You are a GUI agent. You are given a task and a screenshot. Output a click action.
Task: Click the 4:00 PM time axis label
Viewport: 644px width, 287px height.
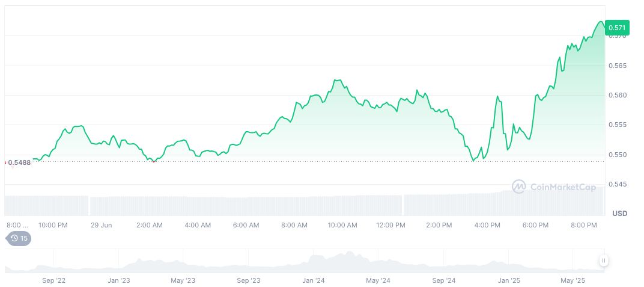point(487,225)
